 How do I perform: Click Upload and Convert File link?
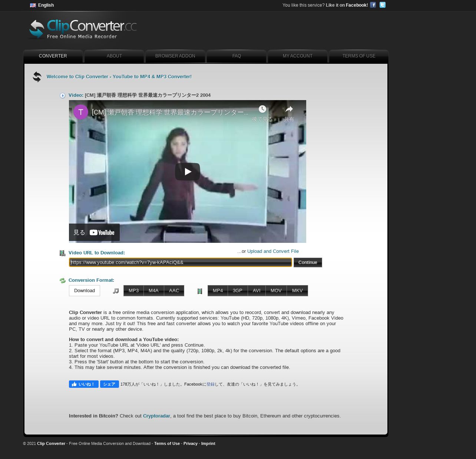(273, 251)
